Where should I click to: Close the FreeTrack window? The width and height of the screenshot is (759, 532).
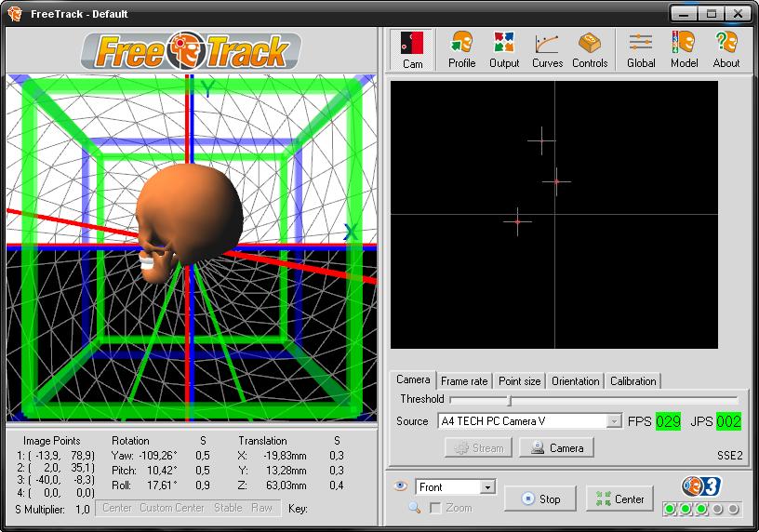(x=738, y=14)
